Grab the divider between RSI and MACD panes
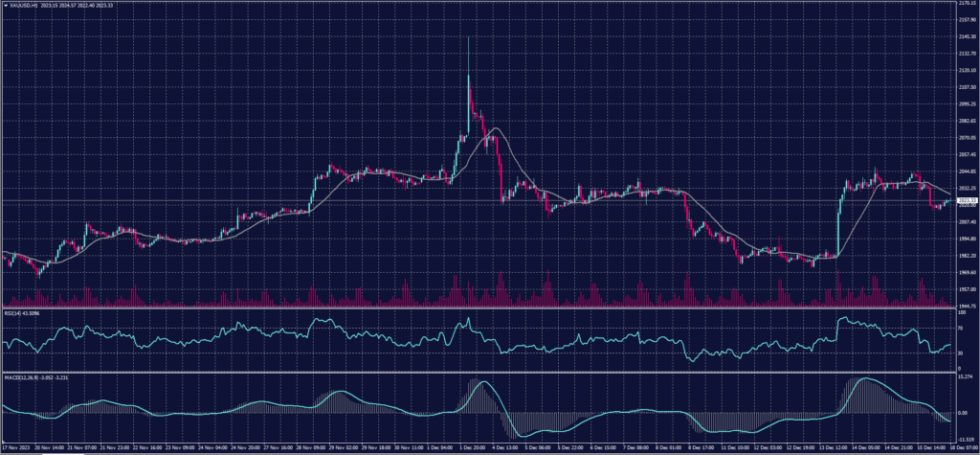Image resolution: width=980 pixels, height=455 pixels. [x=479, y=372]
